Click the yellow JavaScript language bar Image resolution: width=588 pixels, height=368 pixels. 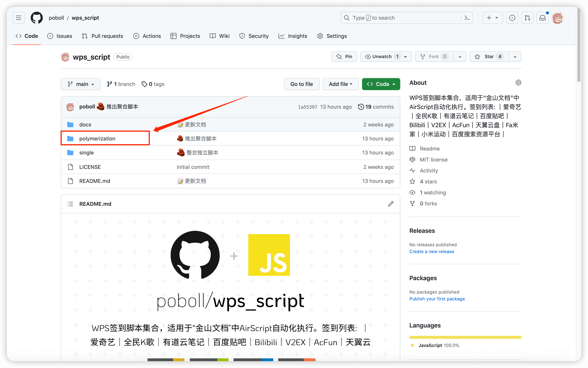465,337
